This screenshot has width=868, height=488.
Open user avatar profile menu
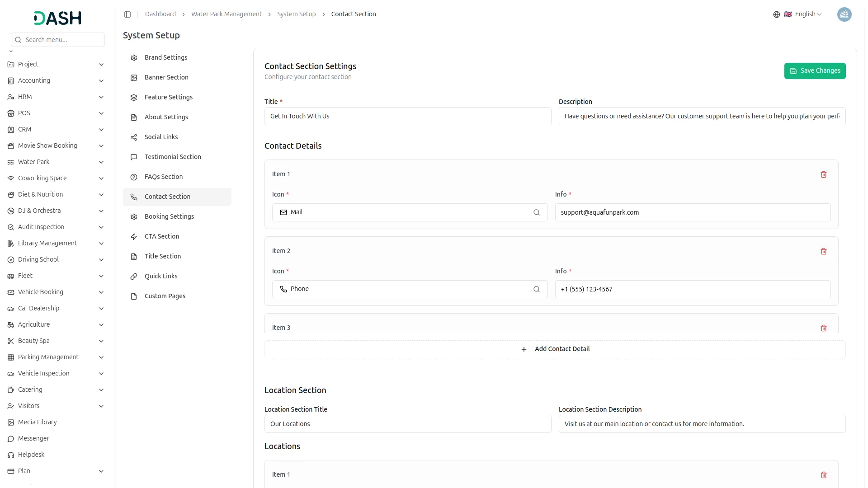[x=844, y=14]
